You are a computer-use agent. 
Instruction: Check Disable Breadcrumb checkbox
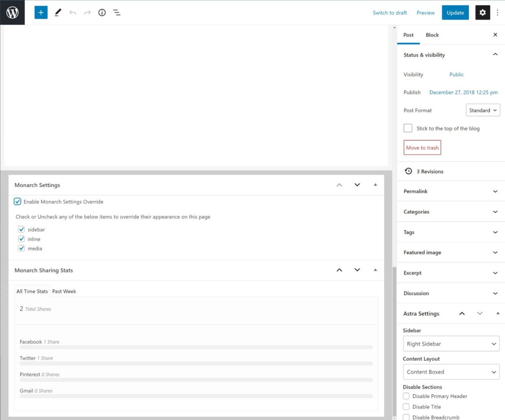tap(406, 417)
